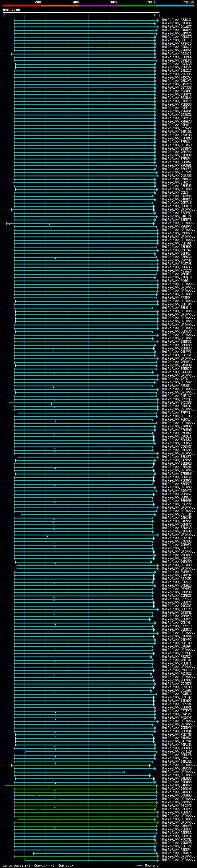The height and width of the screenshot is (868, 197).
Task: Select hit label UniRef100_B4LHQ3
Action: click(x=177, y=779)
